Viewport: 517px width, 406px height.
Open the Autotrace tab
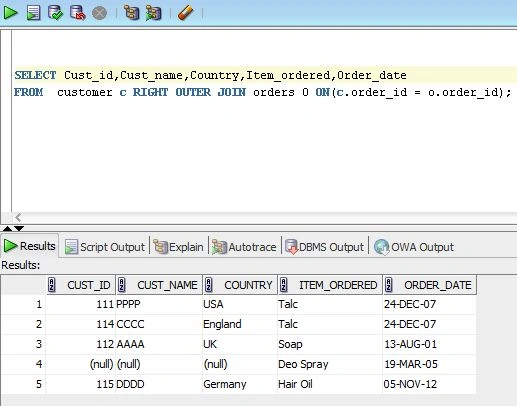point(244,247)
